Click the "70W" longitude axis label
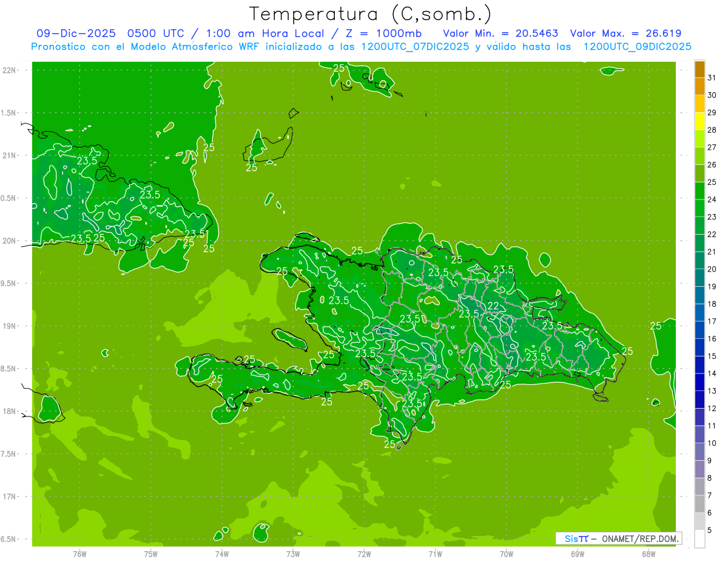Viewport: 728px width, 562px height. coord(507,554)
